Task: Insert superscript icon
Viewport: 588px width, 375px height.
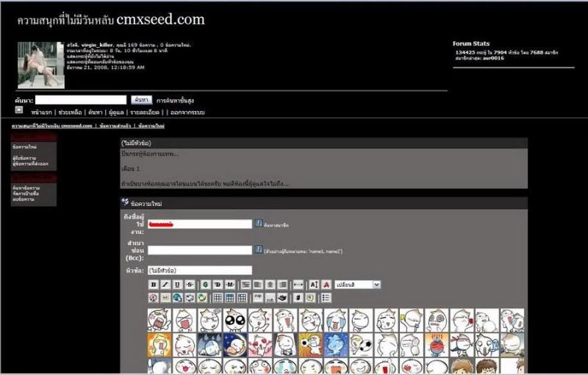Action: tap(258, 298)
